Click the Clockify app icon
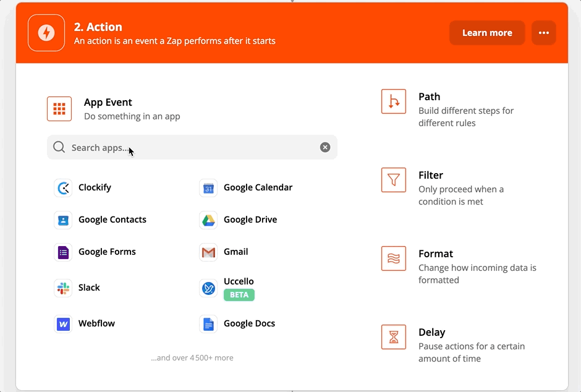Image resolution: width=581 pixels, height=392 pixels. (63, 188)
